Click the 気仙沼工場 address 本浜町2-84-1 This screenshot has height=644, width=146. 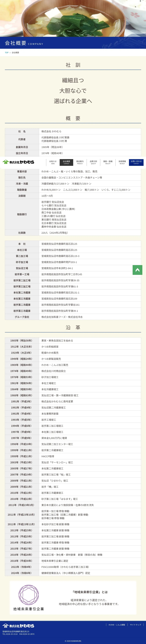pyautogui.click(x=57, y=268)
